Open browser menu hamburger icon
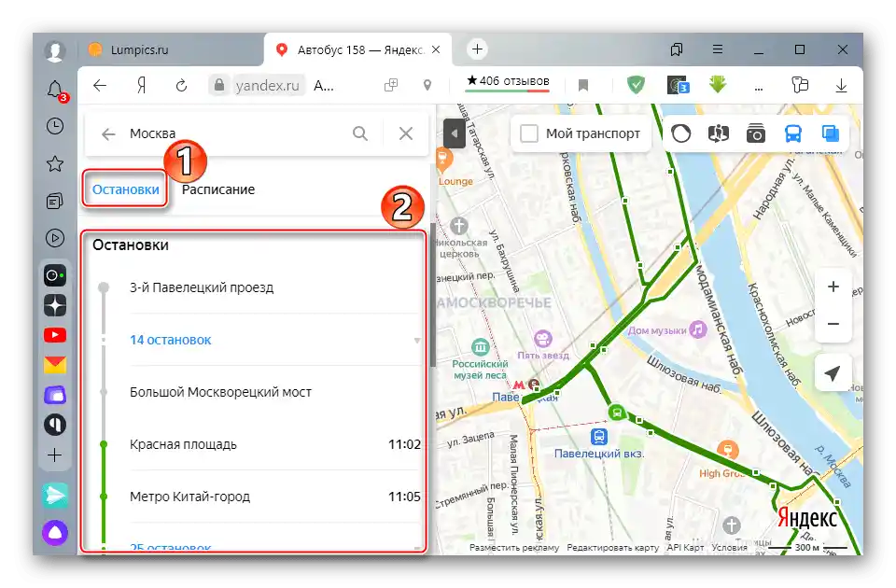Viewport: 896px width, 588px height. pos(718,49)
